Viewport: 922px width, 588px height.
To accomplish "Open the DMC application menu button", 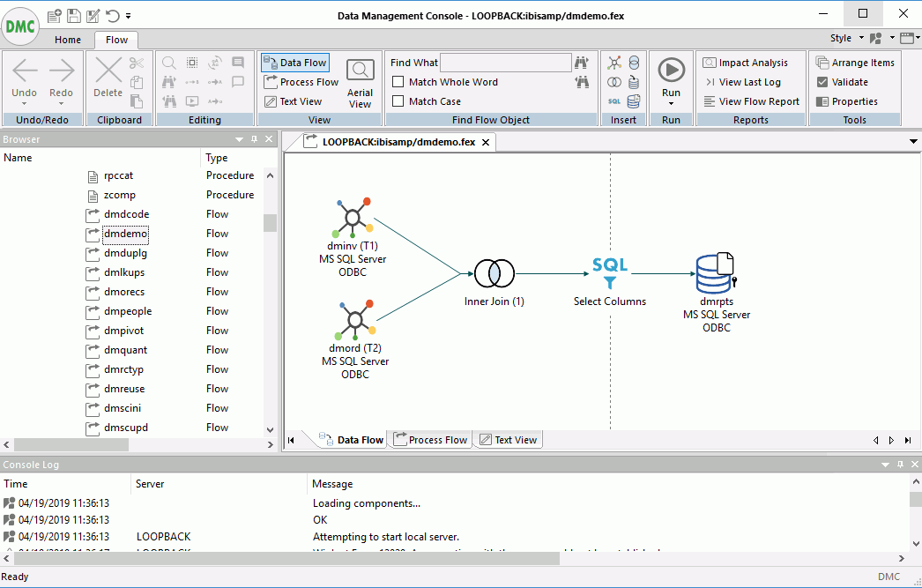I will coord(20,26).
